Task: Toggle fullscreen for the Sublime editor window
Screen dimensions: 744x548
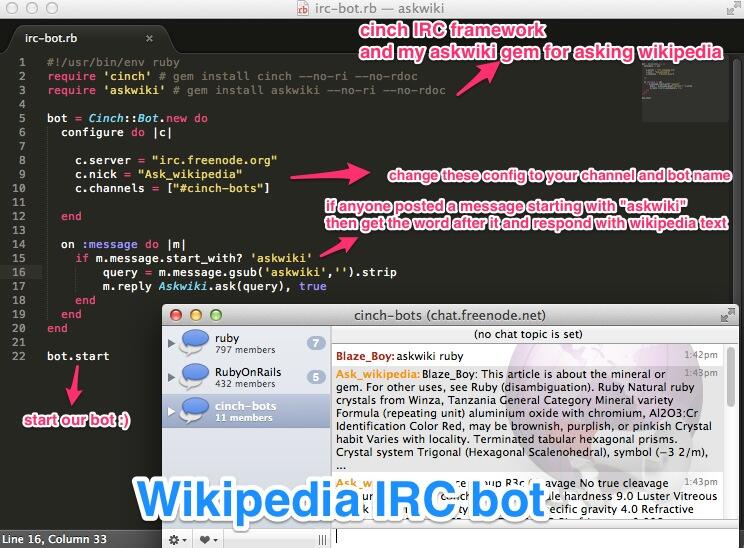Action: pyautogui.click(x=734, y=9)
